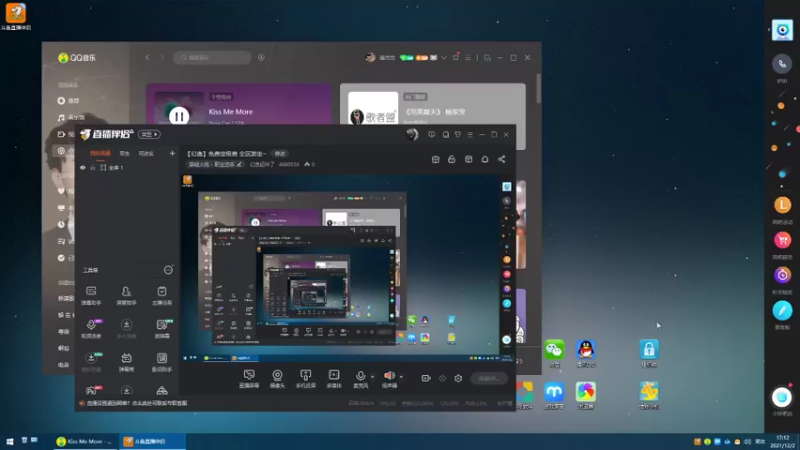Open feedback message icon in 直播伴侣 title bar
Viewport: 800px width, 450px height.
(x=432, y=135)
